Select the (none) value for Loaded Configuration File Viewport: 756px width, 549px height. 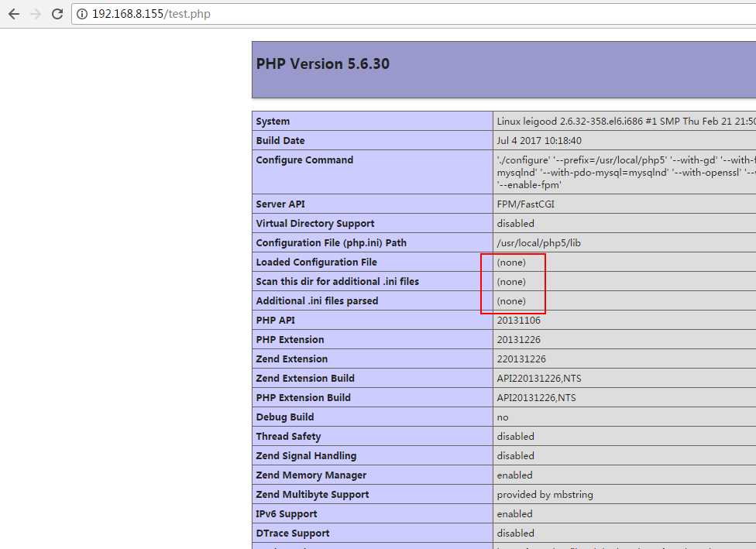point(511,262)
